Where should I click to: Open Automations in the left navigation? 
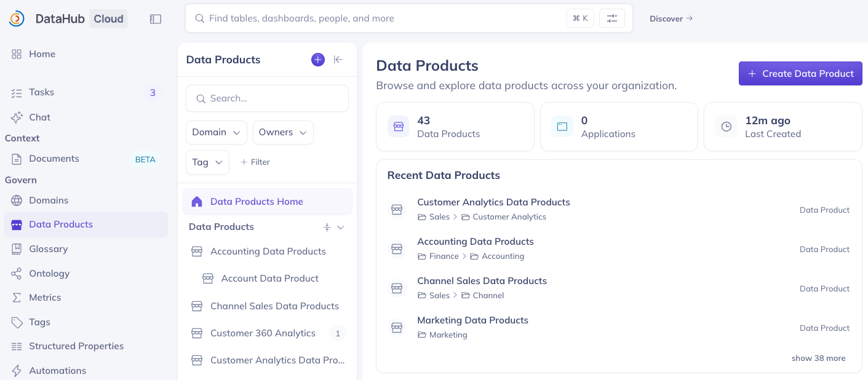pyautogui.click(x=86, y=371)
